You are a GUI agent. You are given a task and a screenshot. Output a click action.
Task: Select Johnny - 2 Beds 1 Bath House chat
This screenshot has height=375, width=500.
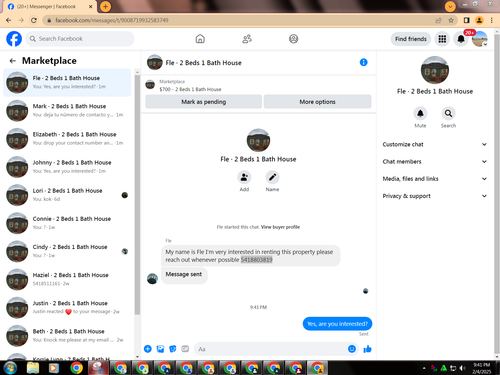[x=67, y=167]
